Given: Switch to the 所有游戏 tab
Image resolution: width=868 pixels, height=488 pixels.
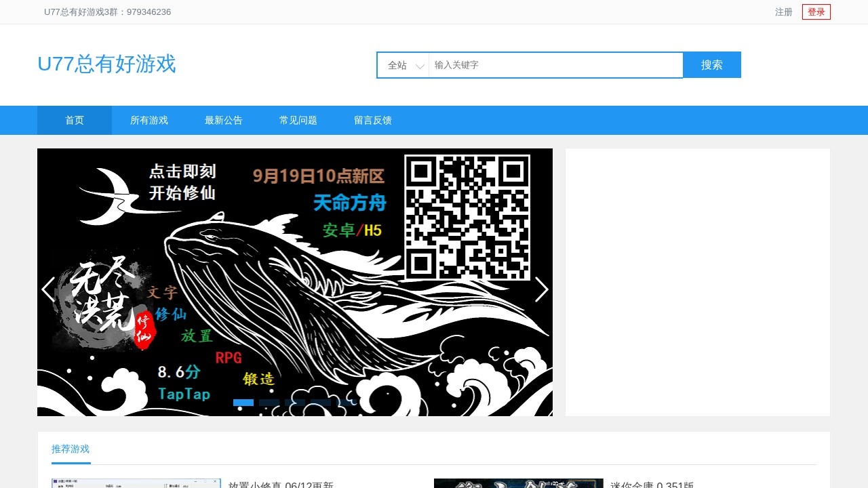Looking at the screenshot, I should (149, 120).
